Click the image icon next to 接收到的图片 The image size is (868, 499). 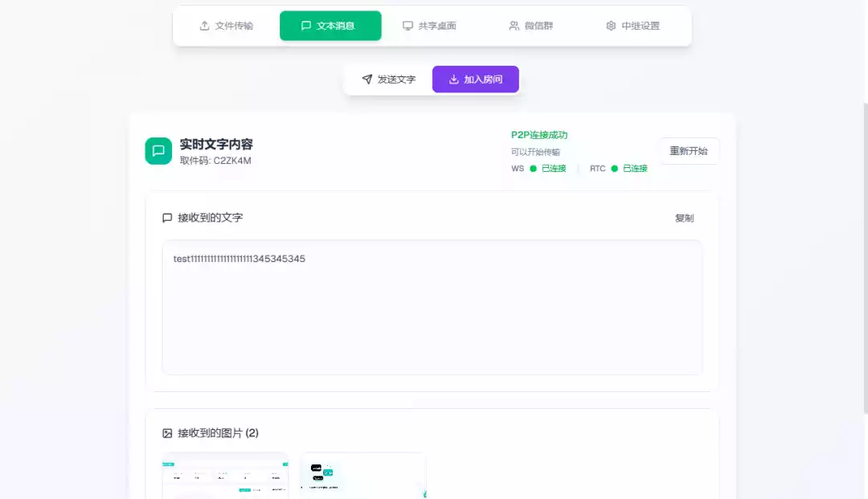166,432
